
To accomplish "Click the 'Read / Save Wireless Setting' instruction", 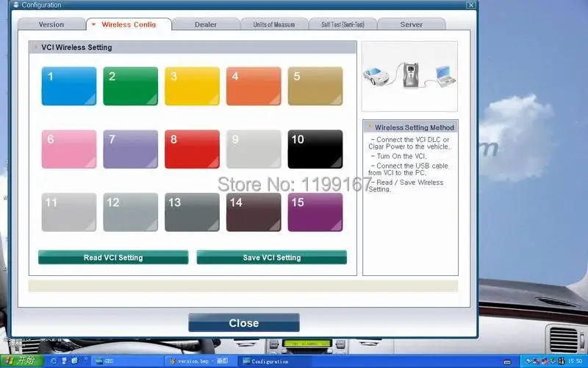I will point(406,185).
